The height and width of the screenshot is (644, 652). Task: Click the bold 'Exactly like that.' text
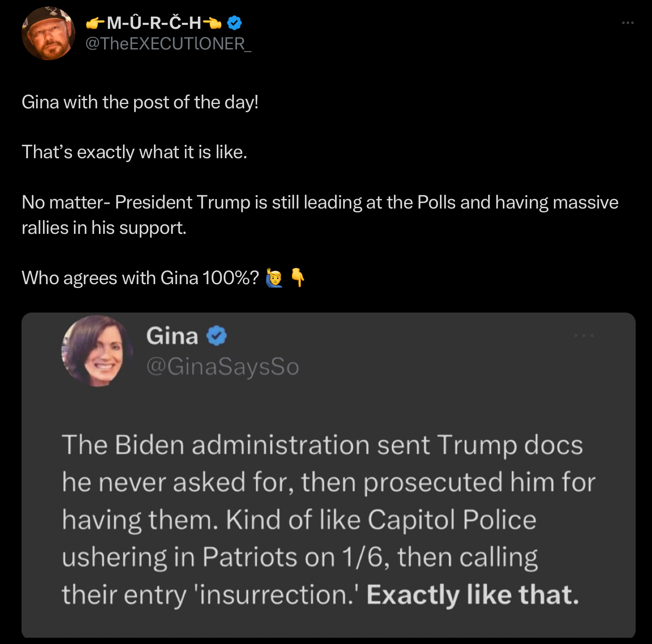[x=473, y=595]
